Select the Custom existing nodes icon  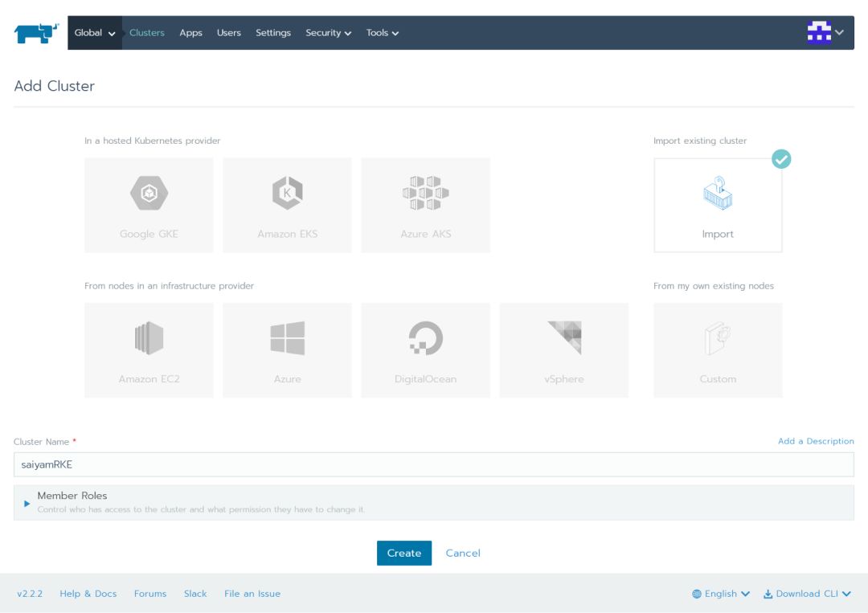click(718, 338)
